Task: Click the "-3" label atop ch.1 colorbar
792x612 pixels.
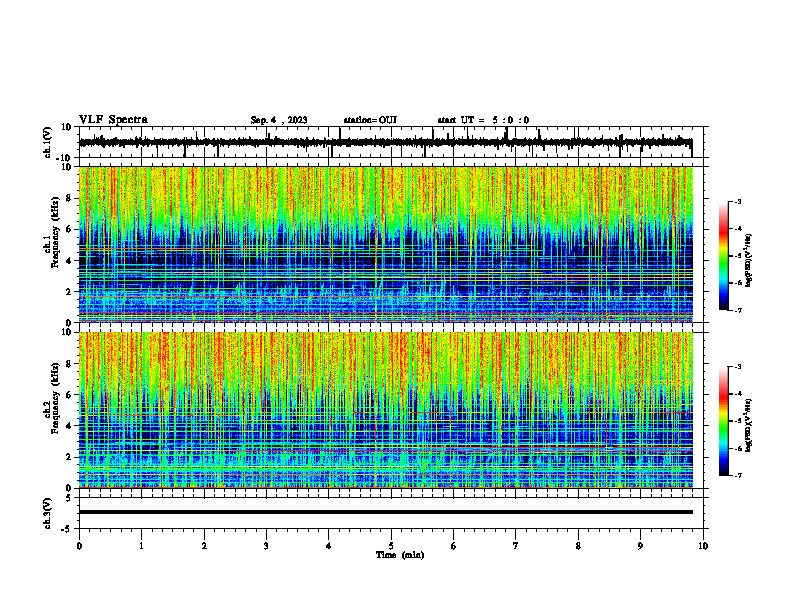Action: click(738, 201)
